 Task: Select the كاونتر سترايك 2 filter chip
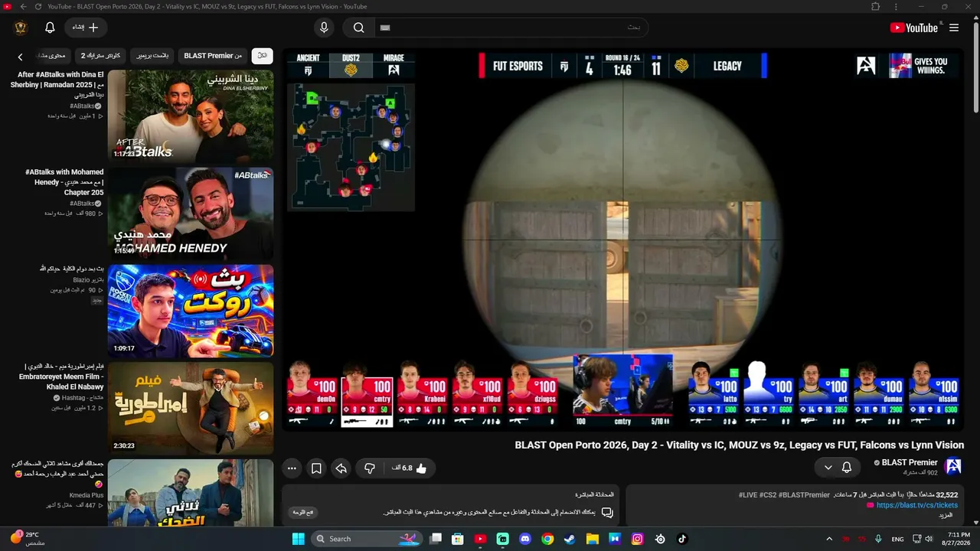[x=101, y=56]
